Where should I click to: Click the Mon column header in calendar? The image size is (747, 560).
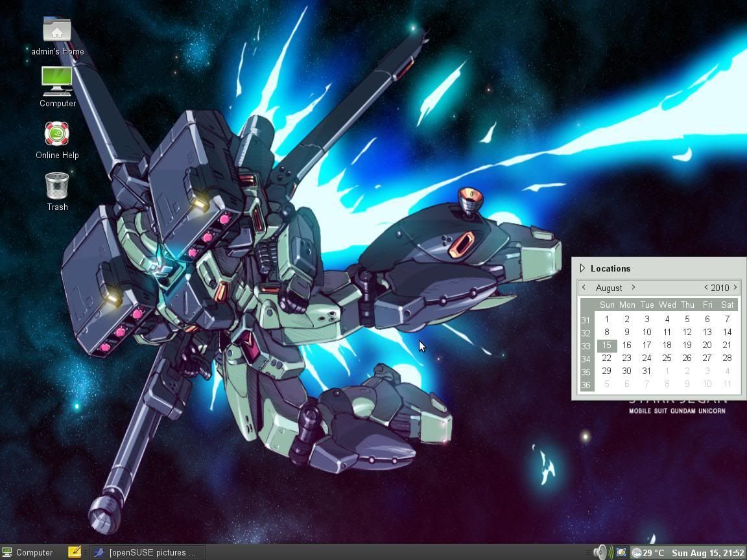pyautogui.click(x=627, y=305)
